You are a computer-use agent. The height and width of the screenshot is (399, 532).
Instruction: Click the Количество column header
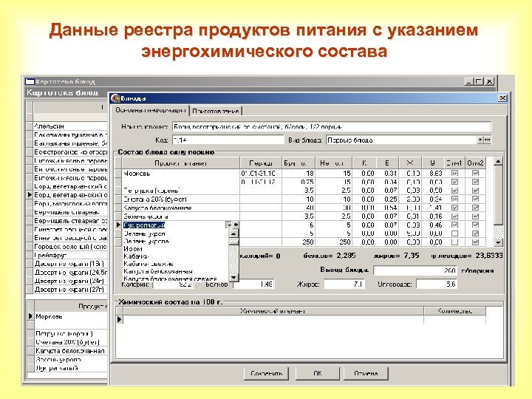click(x=454, y=311)
